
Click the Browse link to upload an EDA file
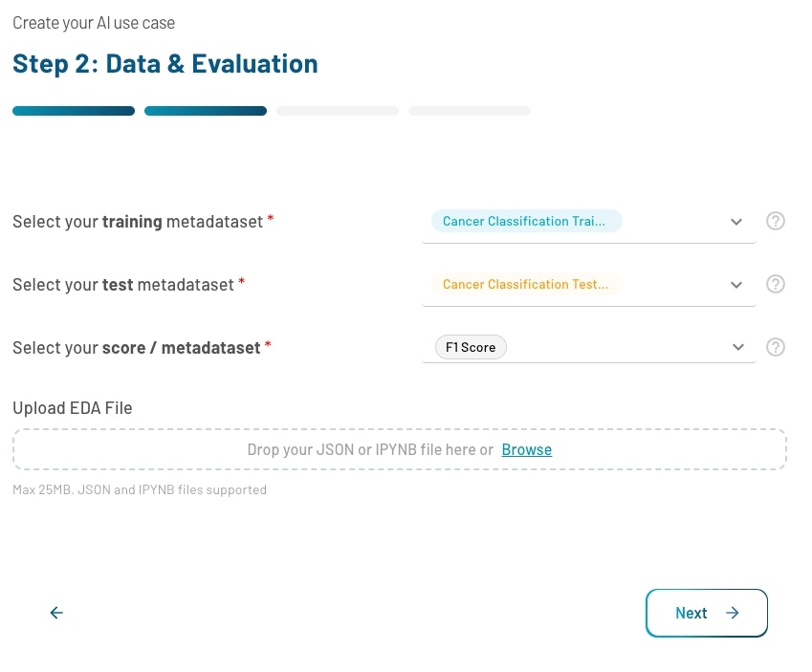pos(527,449)
